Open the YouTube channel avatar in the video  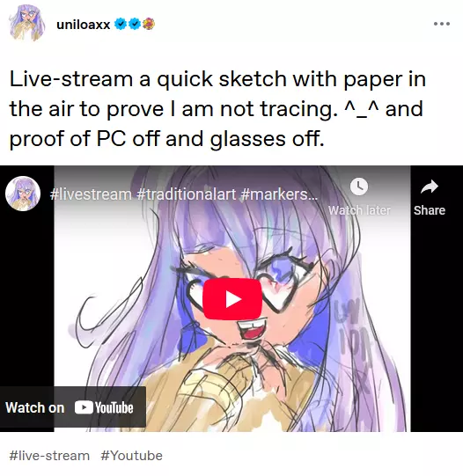coord(23,194)
